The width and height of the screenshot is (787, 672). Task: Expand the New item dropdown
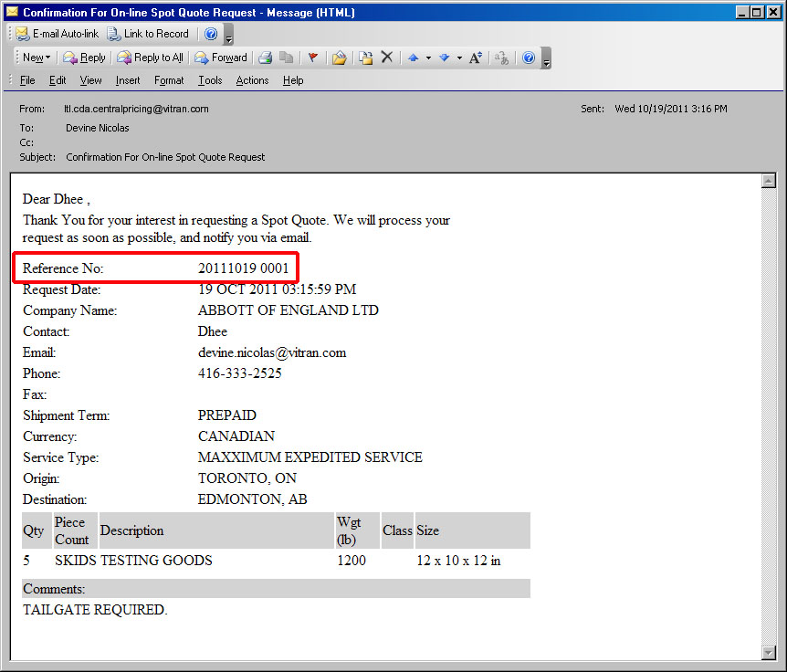point(48,58)
